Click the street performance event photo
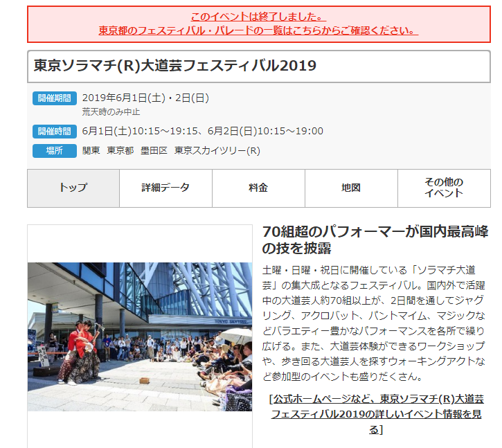This screenshot has height=448, width=502. point(140,336)
